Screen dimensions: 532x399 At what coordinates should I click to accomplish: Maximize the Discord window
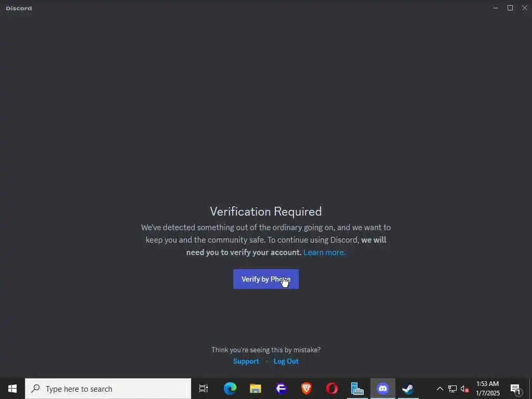510,8
